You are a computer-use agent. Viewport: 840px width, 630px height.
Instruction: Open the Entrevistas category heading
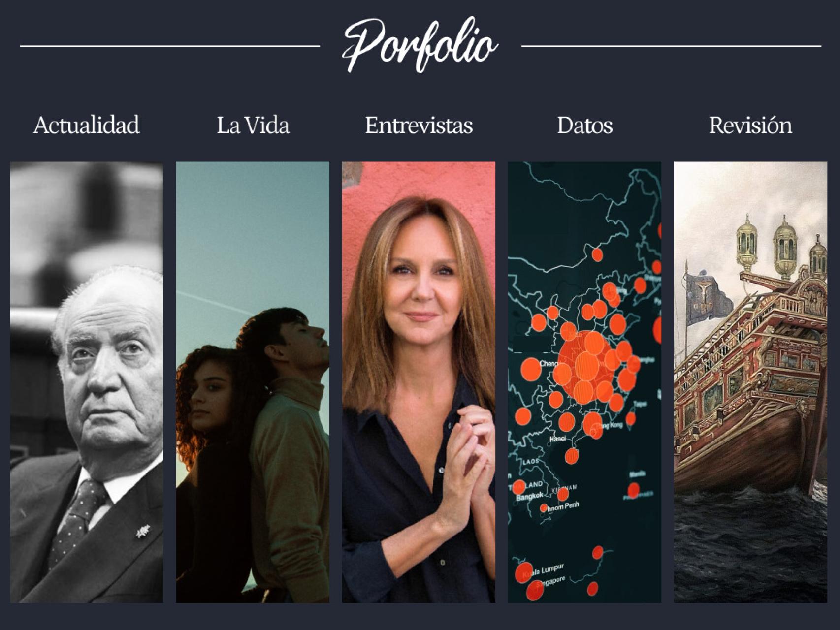coord(419,125)
